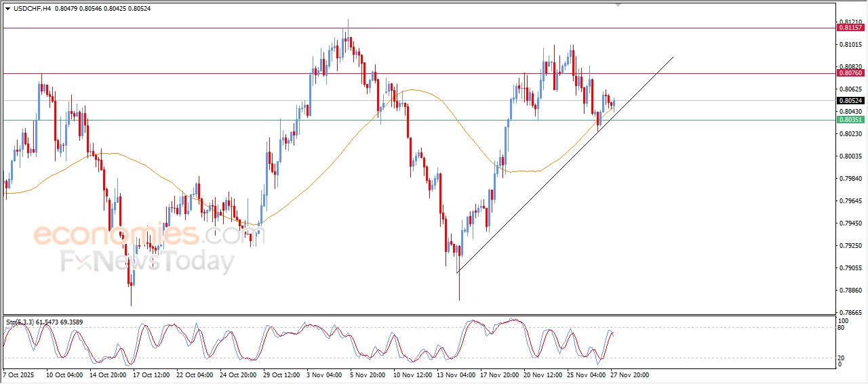Click the FxNewsToday watermark text

point(148,261)
